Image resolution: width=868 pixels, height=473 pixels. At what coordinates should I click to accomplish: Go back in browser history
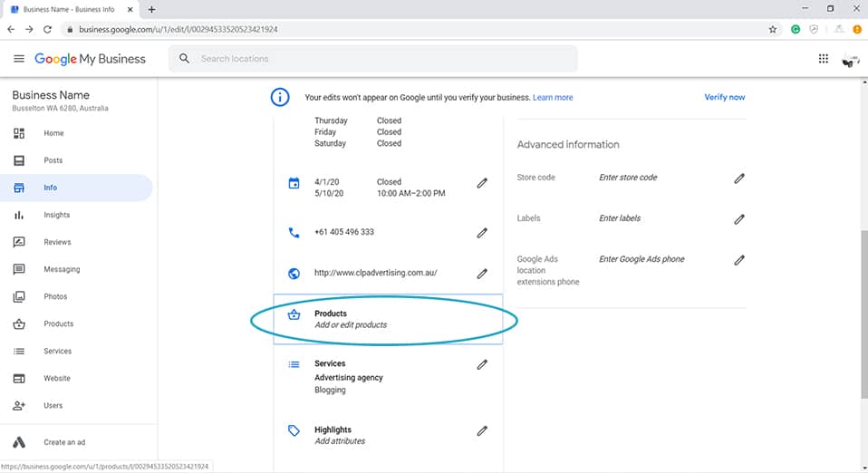coord(11,29)
